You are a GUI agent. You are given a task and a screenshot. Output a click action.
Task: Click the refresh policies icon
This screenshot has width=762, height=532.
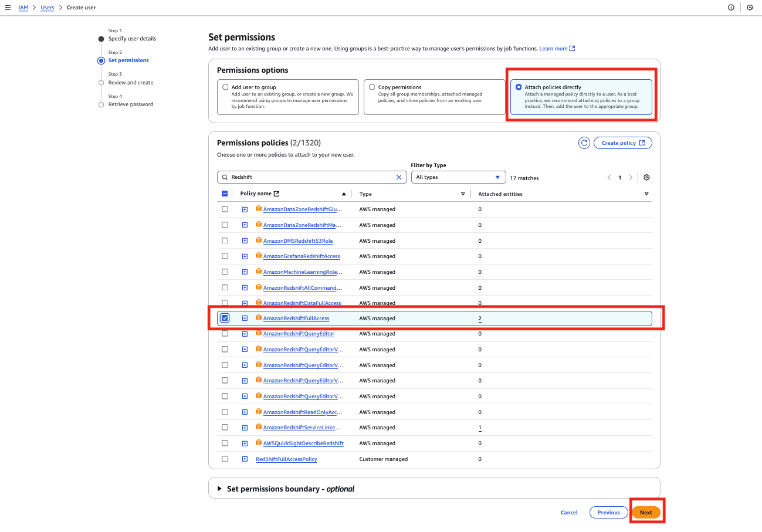[584, 143]
